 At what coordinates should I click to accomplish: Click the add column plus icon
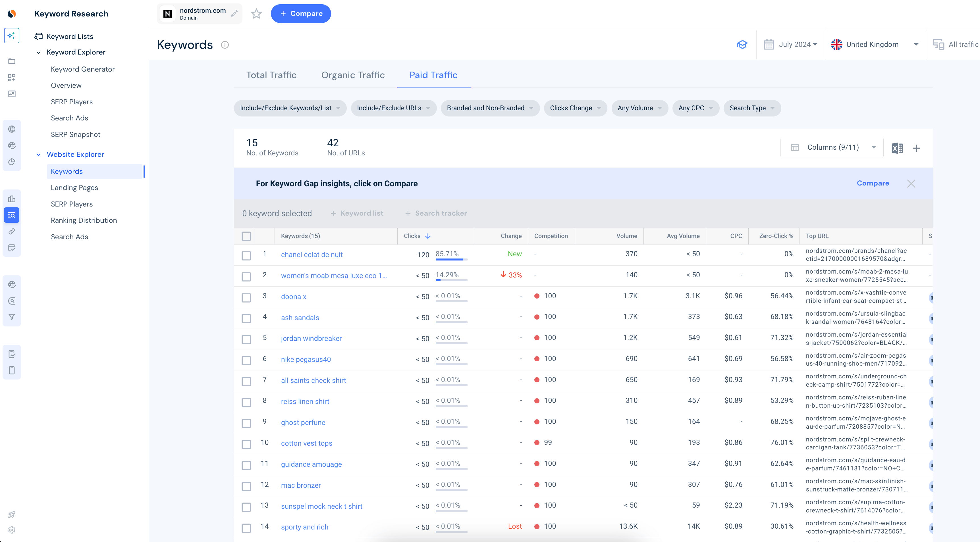point(917,148)
